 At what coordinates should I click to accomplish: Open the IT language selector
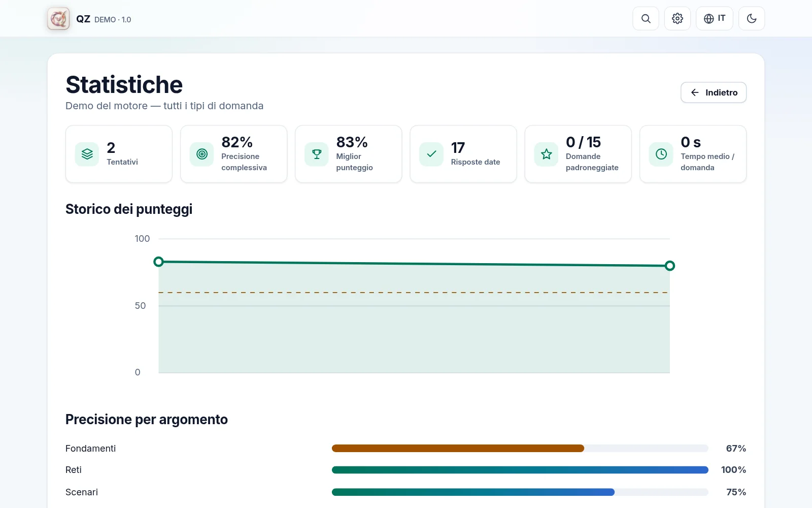point(714,19)
